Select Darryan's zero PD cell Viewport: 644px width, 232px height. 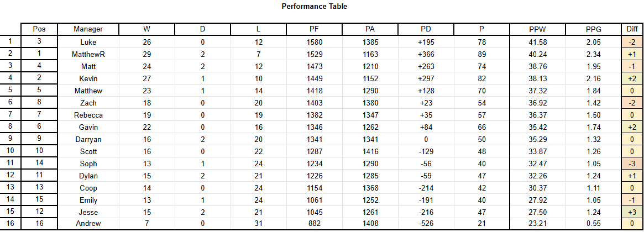pos(426,140)
